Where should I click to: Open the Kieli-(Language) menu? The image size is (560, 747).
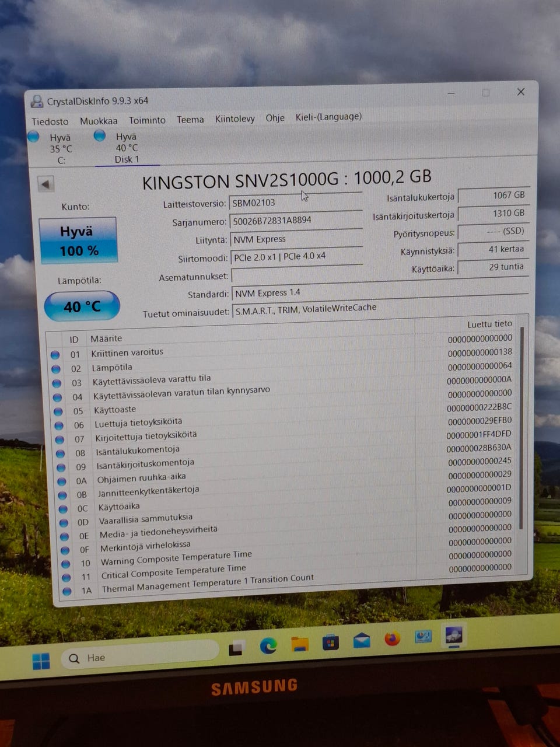pos(328,117)
